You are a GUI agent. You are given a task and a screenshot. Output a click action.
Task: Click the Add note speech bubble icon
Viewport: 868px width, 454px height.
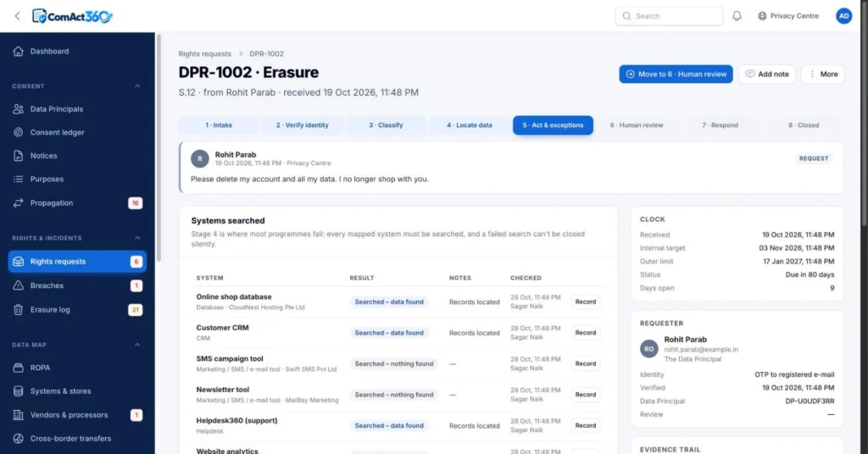point(750,74)
